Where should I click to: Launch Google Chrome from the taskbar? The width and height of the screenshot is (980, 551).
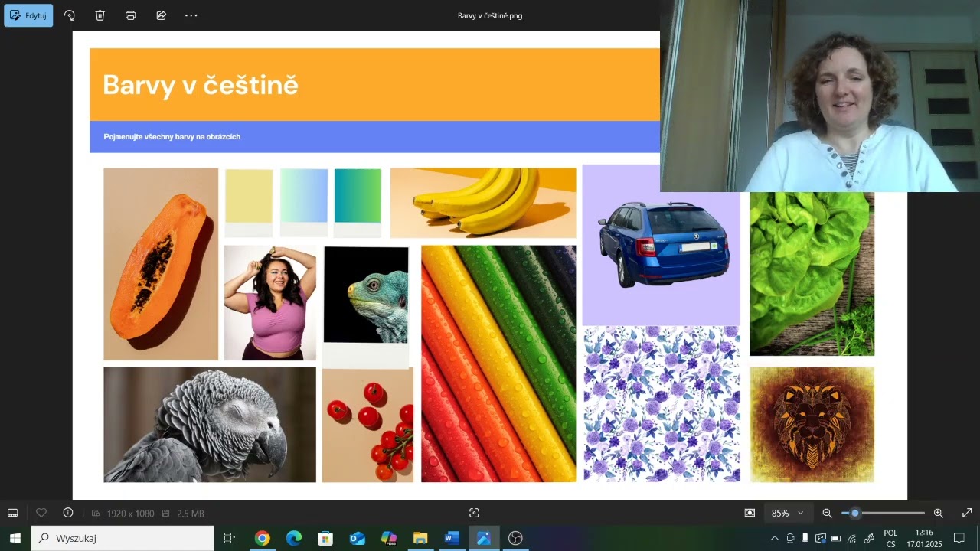[x=263, y=538]
